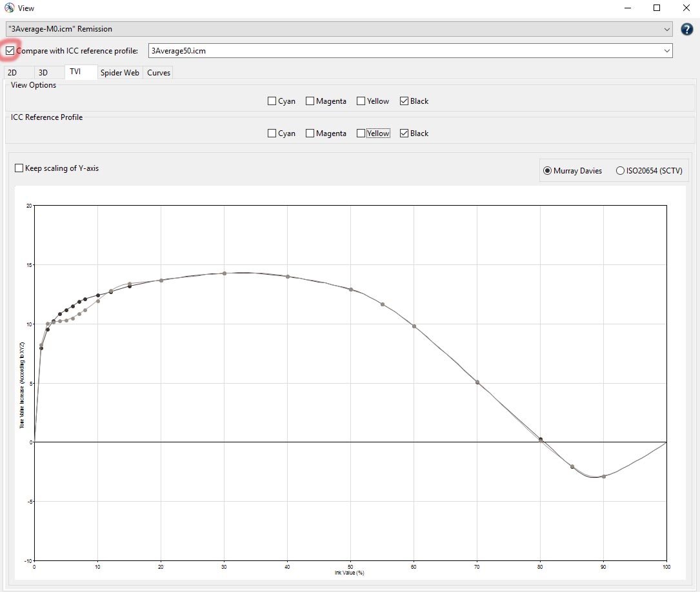Screen dimensions: 700x592
Task: Click the View window app icon
Action: tap(9, 8)
